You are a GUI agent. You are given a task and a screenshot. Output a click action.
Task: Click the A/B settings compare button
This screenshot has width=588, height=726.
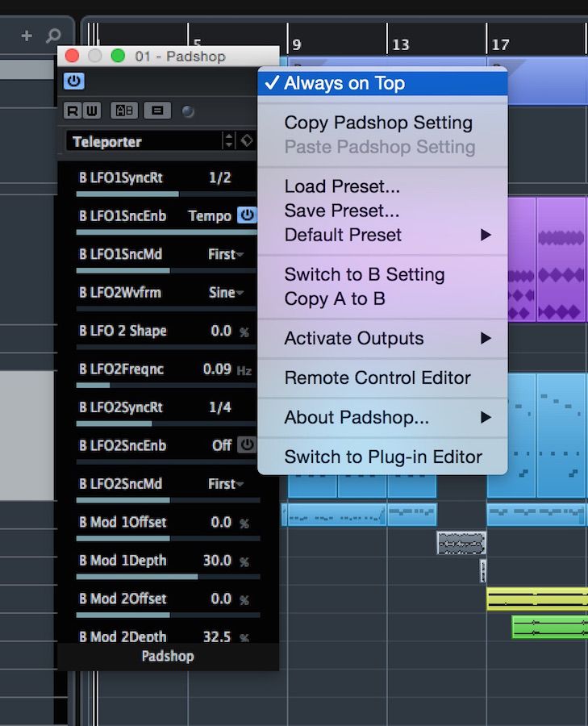124,111
